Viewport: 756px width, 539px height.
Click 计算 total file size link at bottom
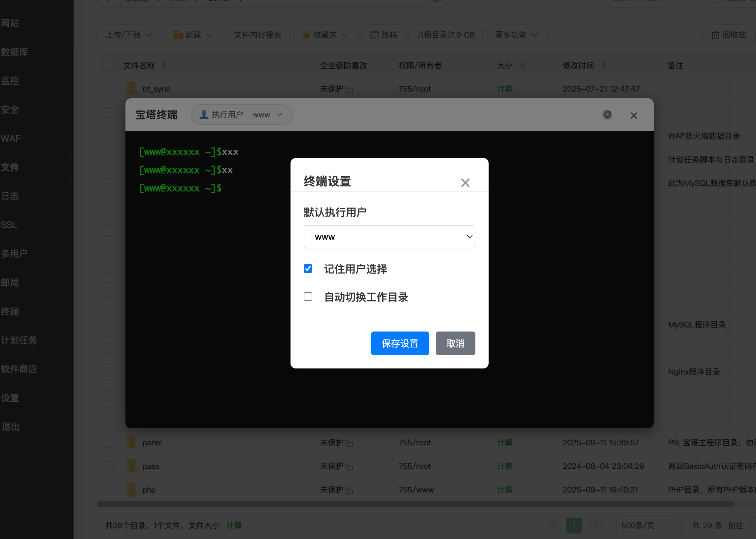tap(234, 525)
